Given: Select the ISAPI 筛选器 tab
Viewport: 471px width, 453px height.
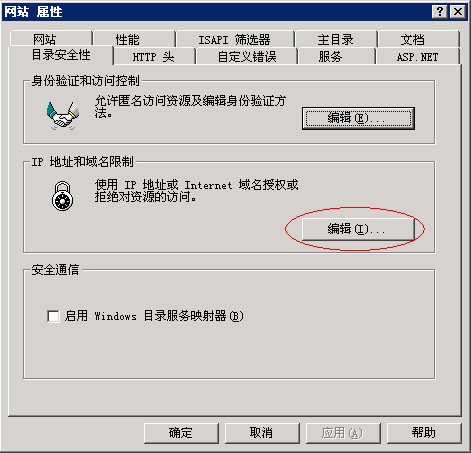Looking at the screenshot, I should tap(235, 39).
